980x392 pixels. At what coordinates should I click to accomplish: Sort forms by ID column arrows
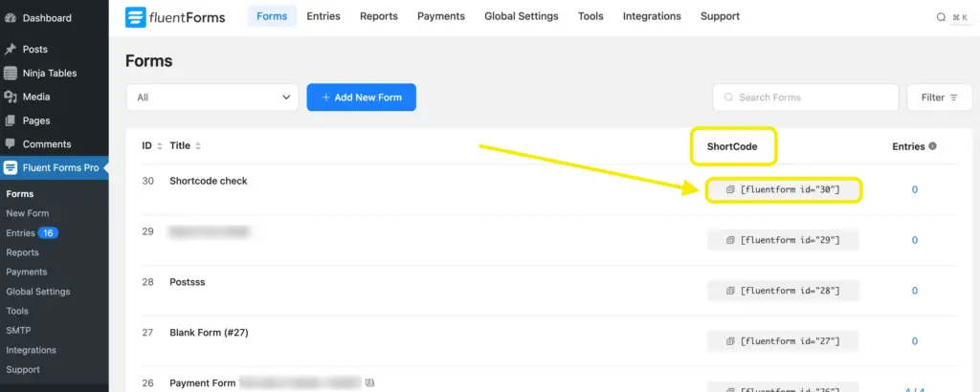click(160, 146)
